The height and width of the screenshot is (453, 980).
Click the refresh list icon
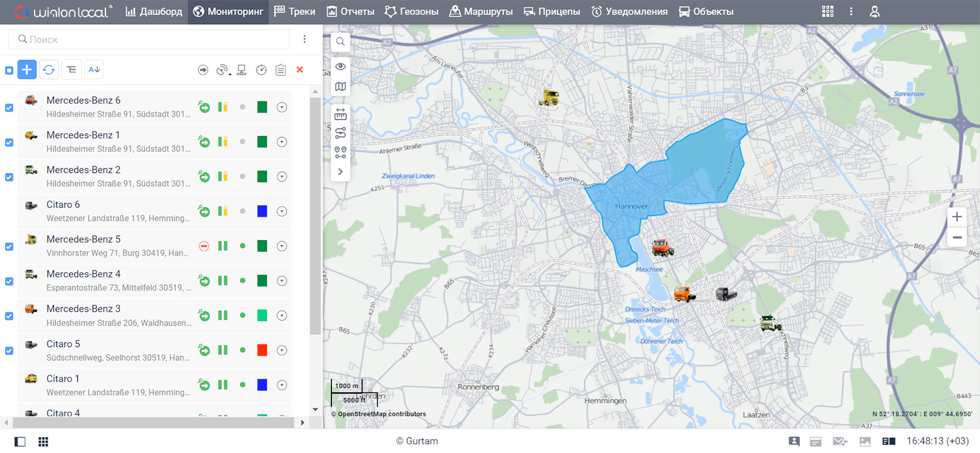tap(49, 70)
